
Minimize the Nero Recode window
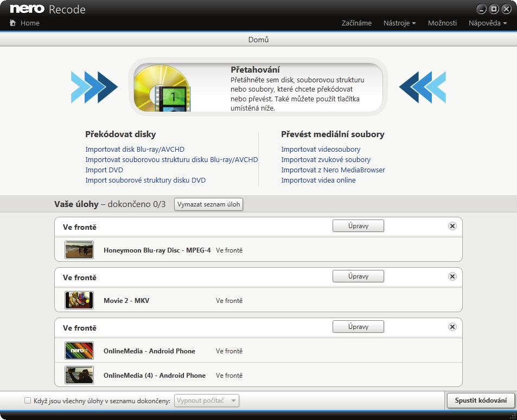[481, 9]
